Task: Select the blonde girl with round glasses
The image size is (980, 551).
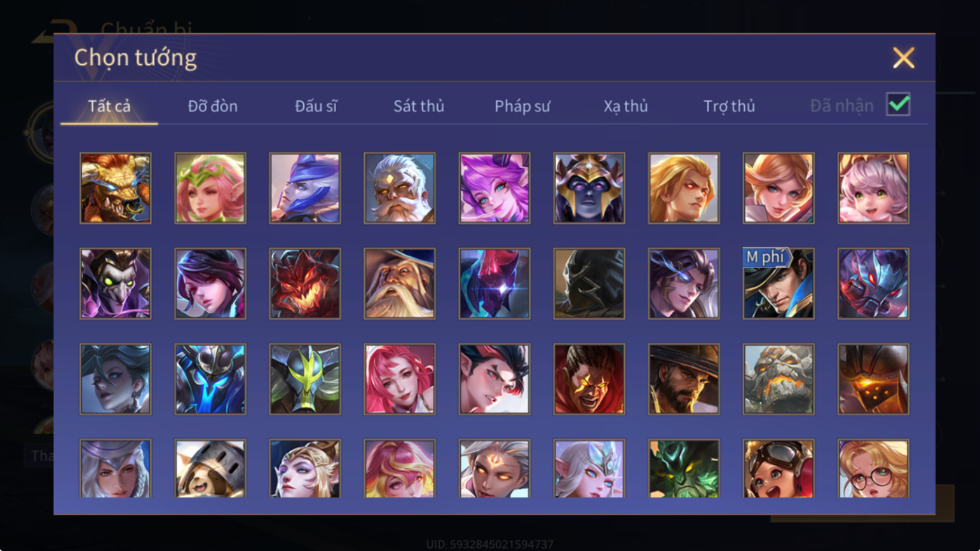Action: tap(873, 468)
